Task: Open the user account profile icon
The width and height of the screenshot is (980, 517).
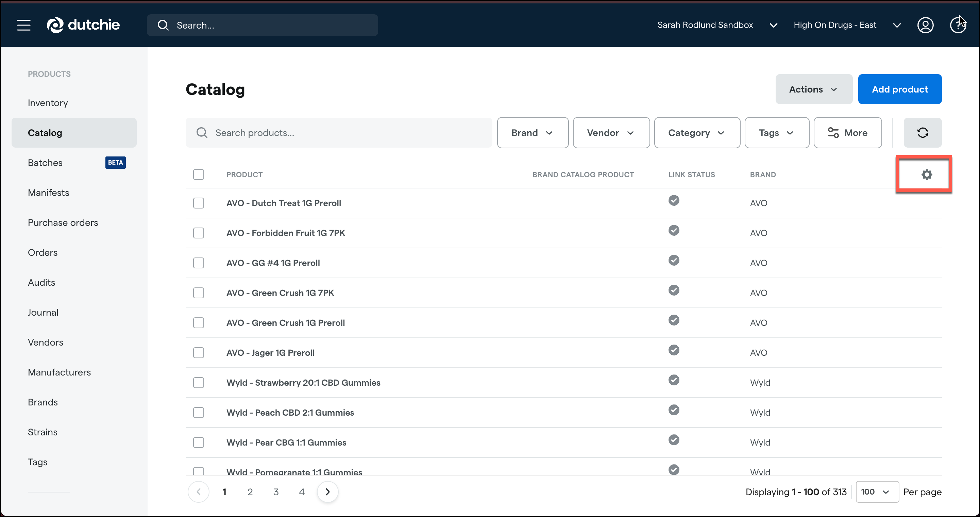Action: click(925, 25)
